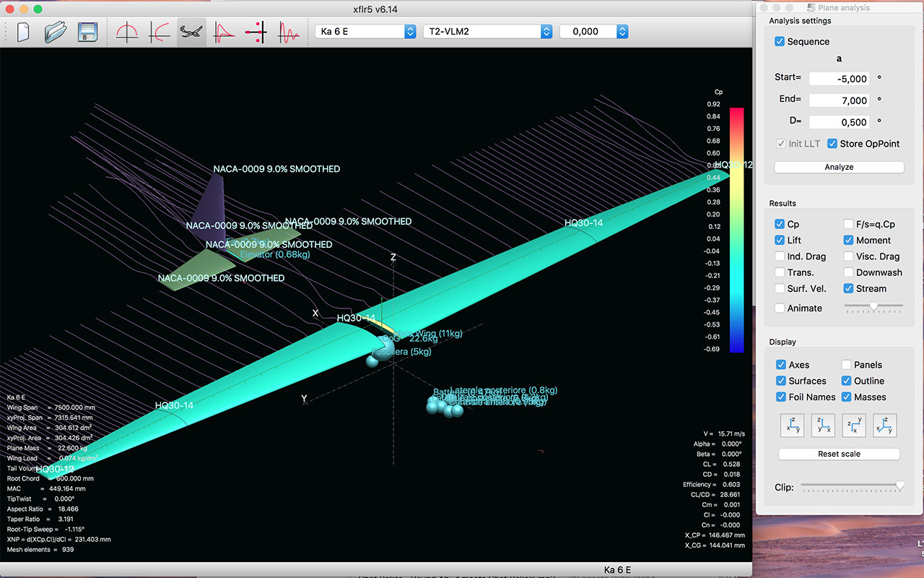Screen dimensions: 924x578
Task: Click the open project folder icon
Action: click(x=56, y=33)
